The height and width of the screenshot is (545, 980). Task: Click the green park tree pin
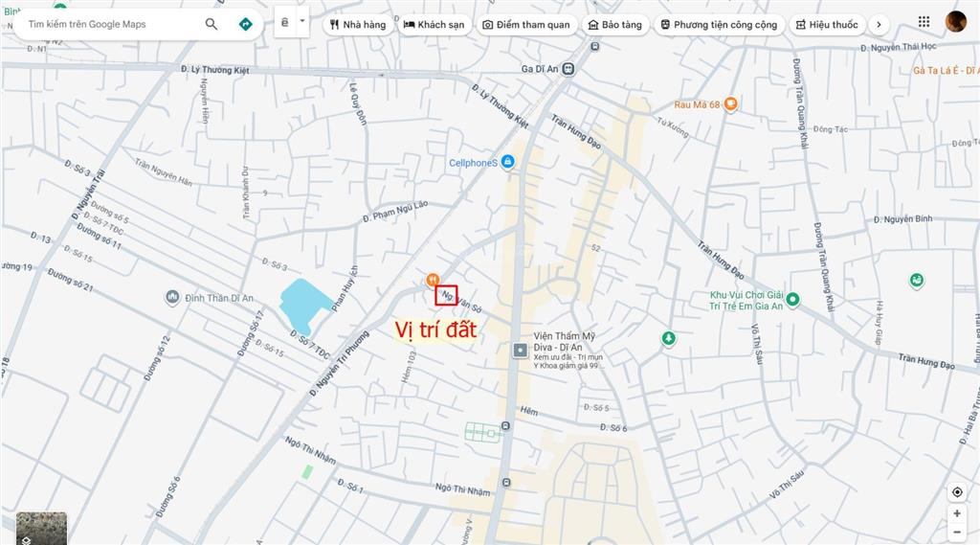(669, 338)
